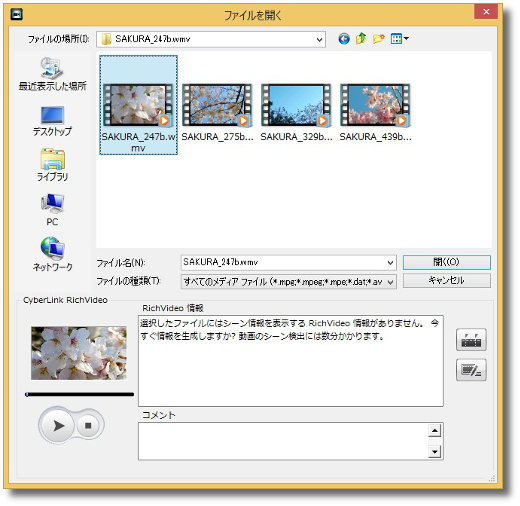Select the デスクトップ sidebar shortcut
The width and height of the screenshot is (520, 506).
pos(52,121)
